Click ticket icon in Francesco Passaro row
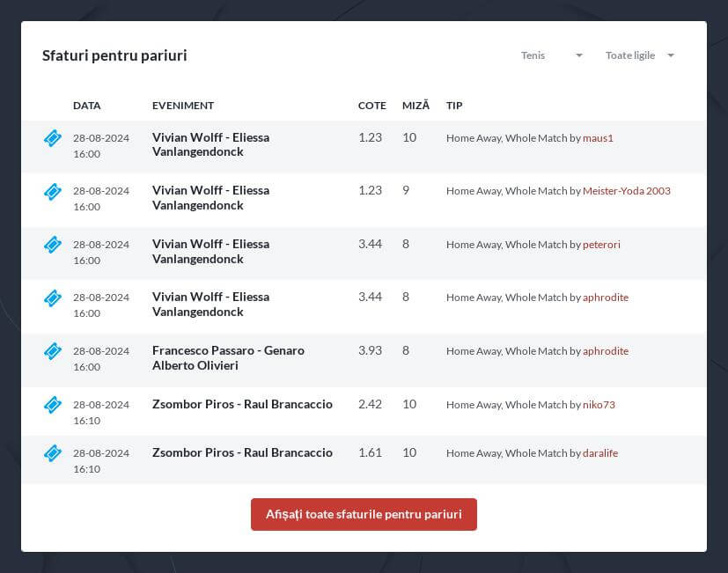The image size is (728, 573). click(x=53, y=351)
